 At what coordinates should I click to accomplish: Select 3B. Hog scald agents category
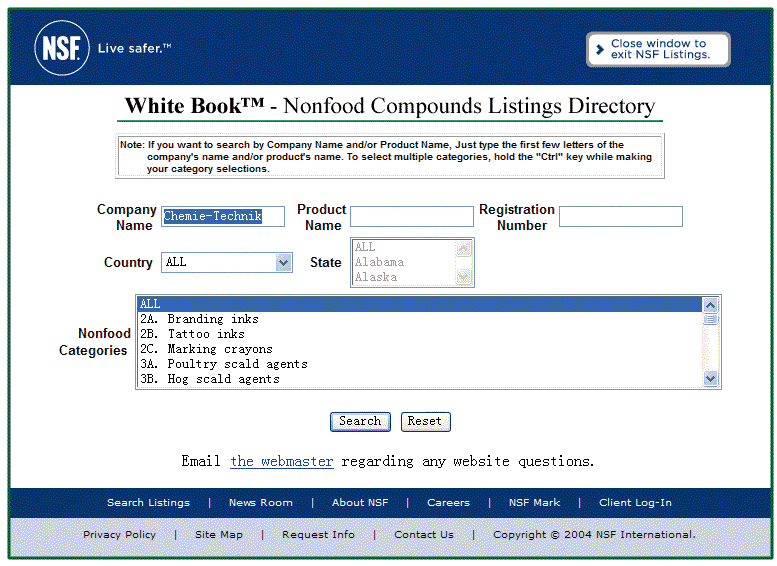coord(419,379)
